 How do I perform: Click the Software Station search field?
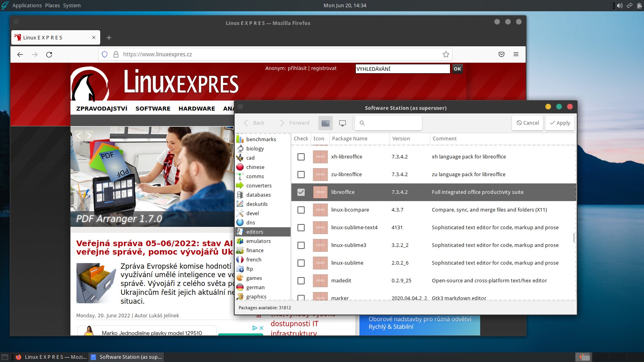coord(388,123)
